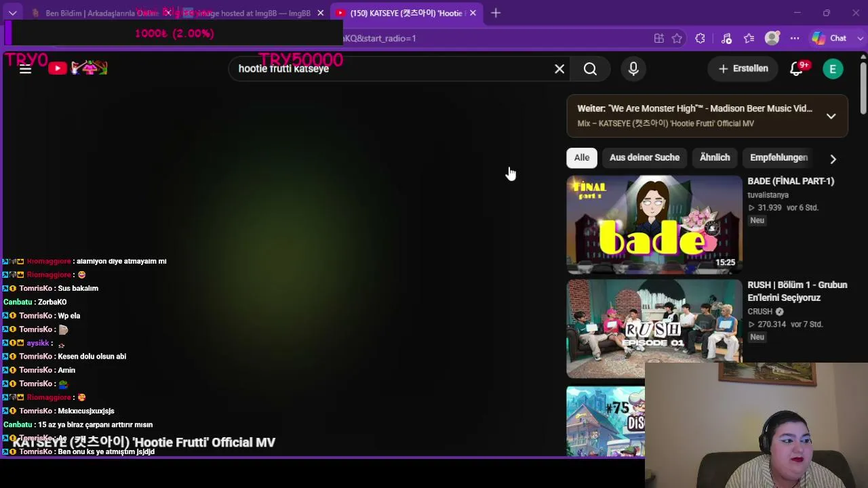Select the Empfehlungen filter chip
Screen dimensions: 868x488
pos(778,157)
